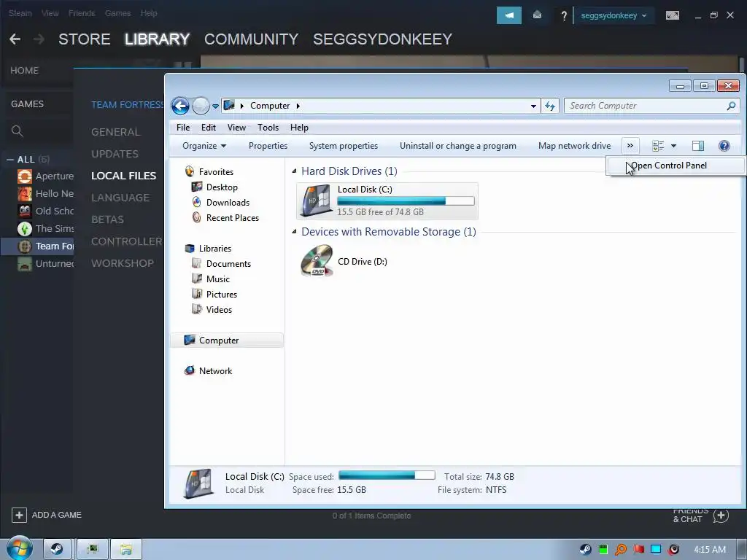Screen dimensions: 747x560
Task: Choose Open Control Panel
Action: (x=675, y=166)
